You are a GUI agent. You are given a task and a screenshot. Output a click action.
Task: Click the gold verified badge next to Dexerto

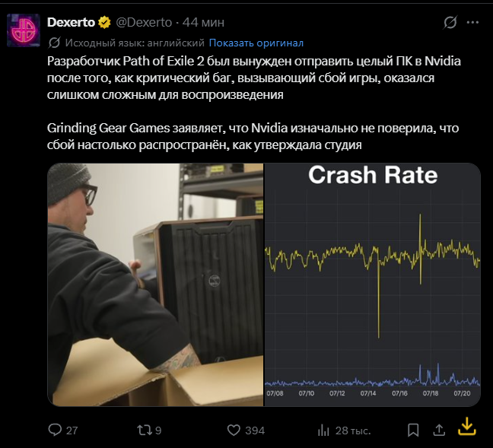104,23
